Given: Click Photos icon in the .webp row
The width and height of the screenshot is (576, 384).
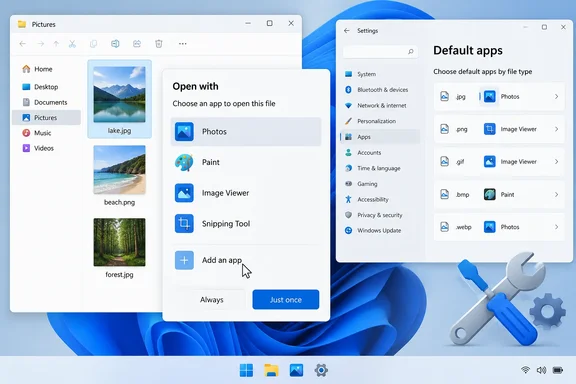Looking at the screenshot, I should 490,227.
